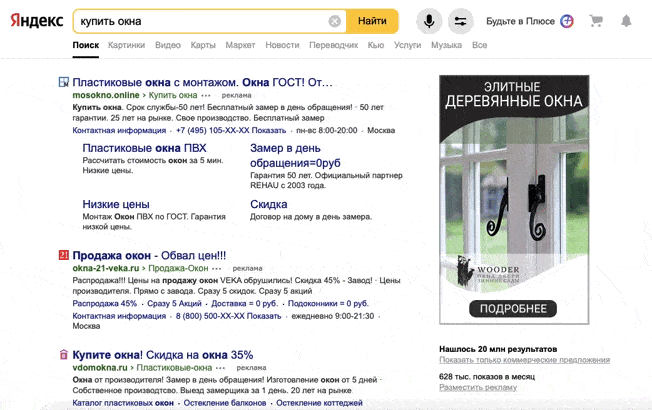Open the Маркет tab
652x410 pixels.
click(240, 45)
